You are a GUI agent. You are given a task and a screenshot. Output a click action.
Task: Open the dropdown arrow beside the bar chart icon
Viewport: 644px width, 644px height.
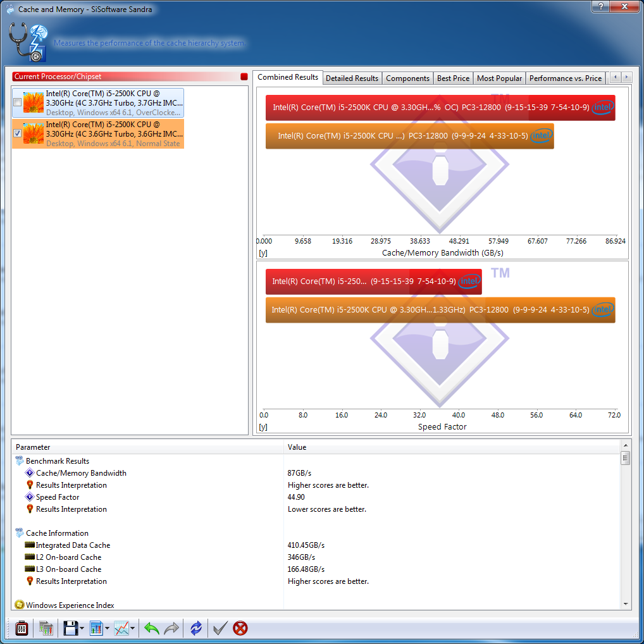click(x=108, y=629)
